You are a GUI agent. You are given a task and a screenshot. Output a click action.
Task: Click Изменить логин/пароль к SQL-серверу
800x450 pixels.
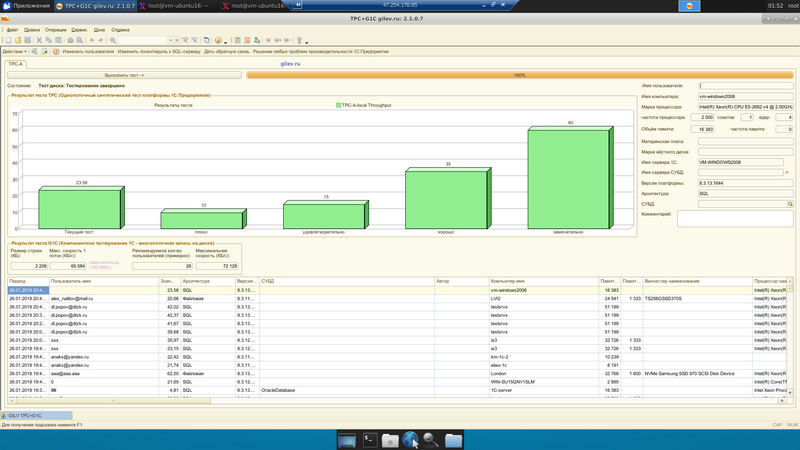click(159, 52)
